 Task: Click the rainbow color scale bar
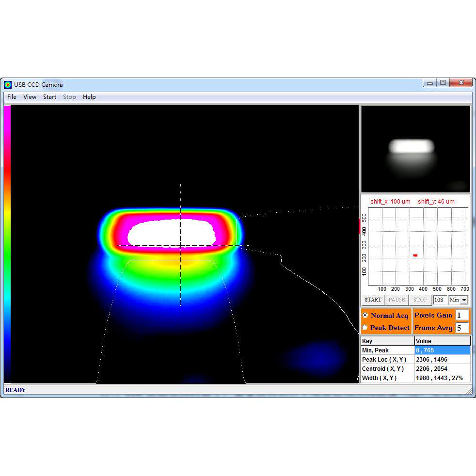(7, 244)
